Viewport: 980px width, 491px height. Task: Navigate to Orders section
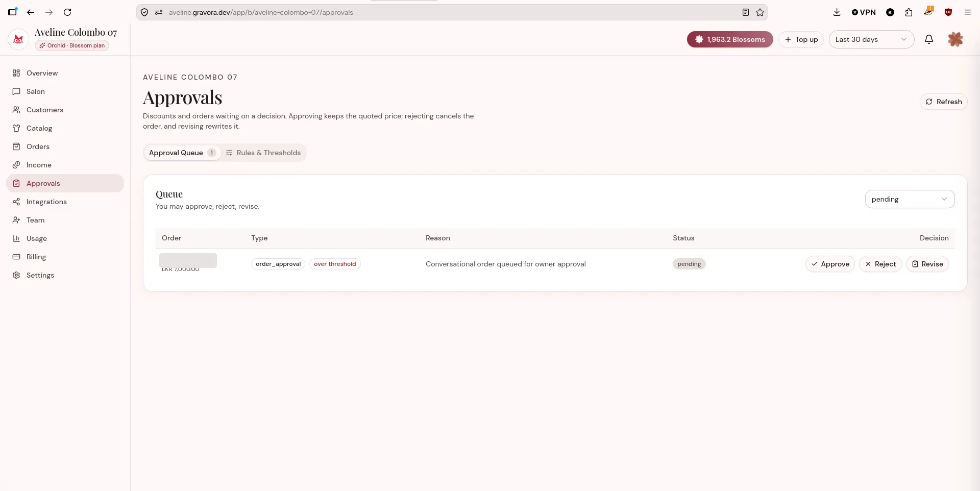(65, 146)
